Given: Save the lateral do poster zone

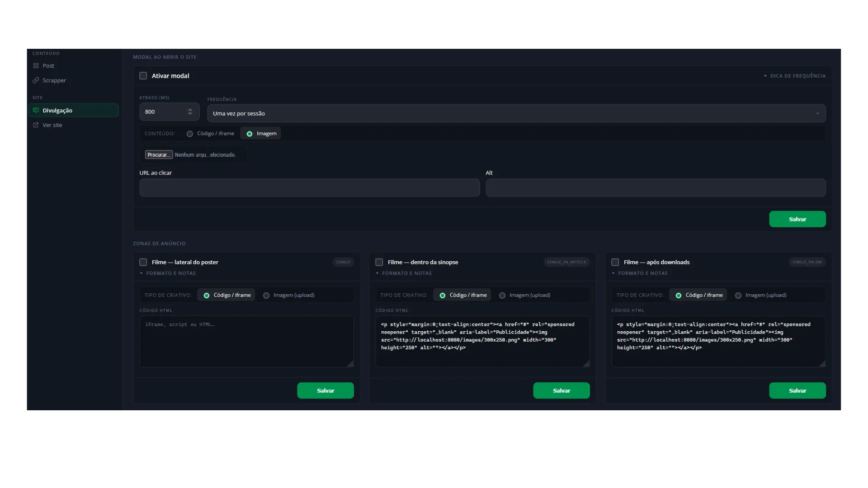Looking at the screenshot, I should tap(325, 390).
